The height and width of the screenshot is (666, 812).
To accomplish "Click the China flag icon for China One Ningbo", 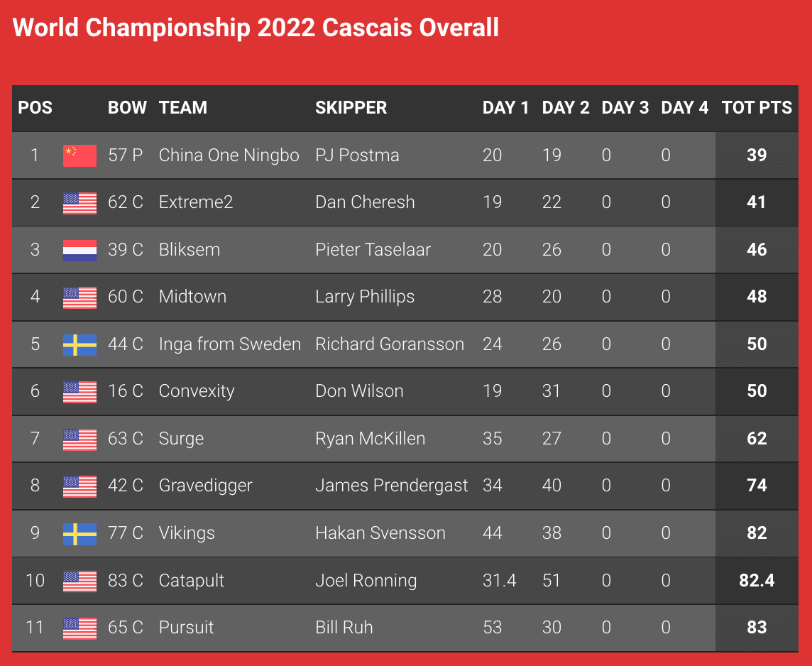I will [79, 155].
